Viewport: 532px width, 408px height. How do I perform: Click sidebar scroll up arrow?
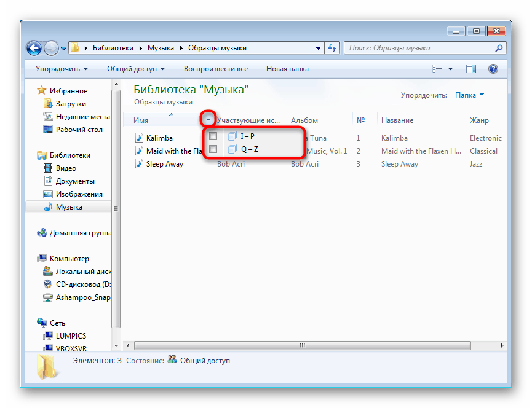pyautogui.click(x=116, y=84)
